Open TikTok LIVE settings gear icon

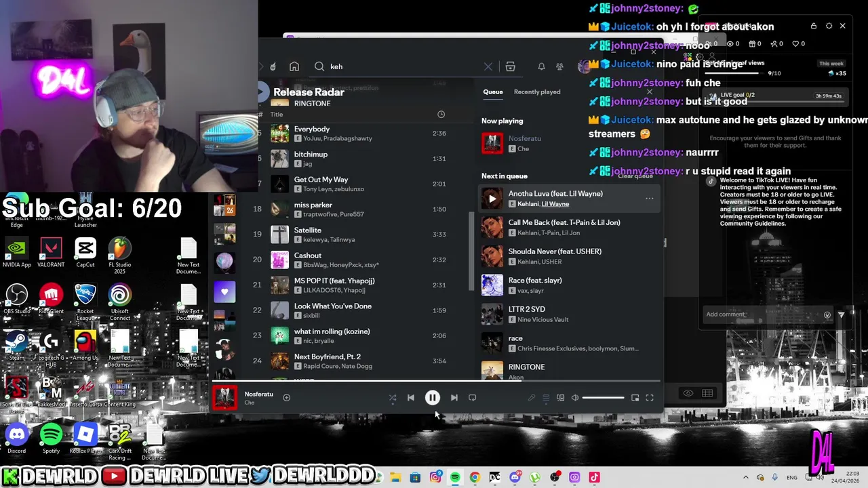(x=829, y=26)
